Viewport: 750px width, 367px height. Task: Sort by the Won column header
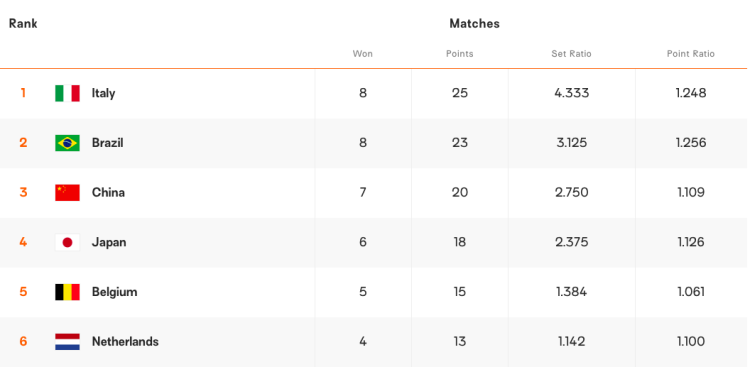pos(363,54)
